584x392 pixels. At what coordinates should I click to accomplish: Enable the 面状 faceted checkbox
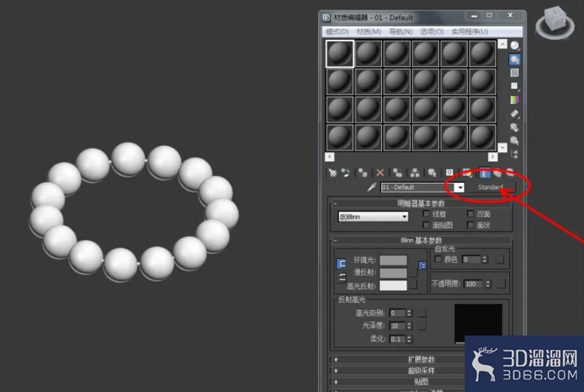[x=470, y=225]
